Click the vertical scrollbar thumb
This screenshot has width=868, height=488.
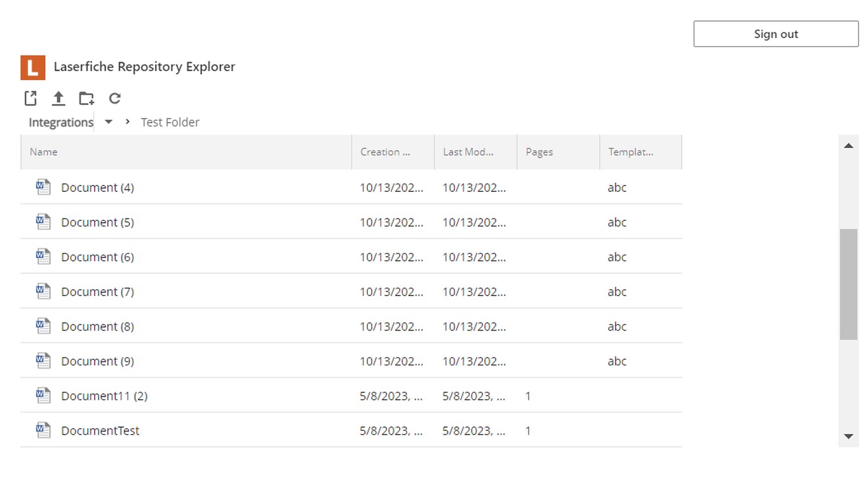coord(848,284)
